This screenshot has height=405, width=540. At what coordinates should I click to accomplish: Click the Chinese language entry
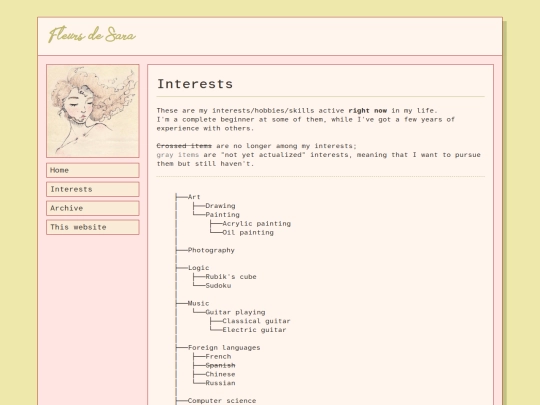pos(220,375)
